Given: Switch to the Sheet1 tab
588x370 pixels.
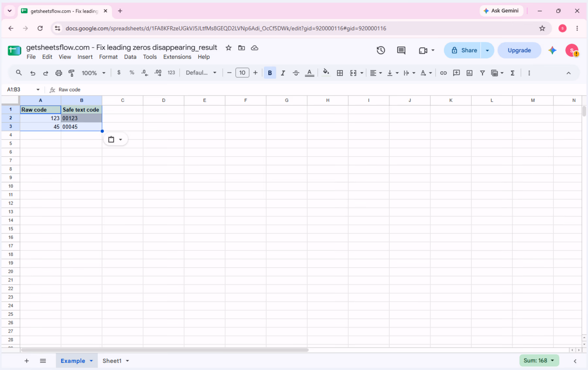Looking at the screenshot, I should tap(112, 361).
